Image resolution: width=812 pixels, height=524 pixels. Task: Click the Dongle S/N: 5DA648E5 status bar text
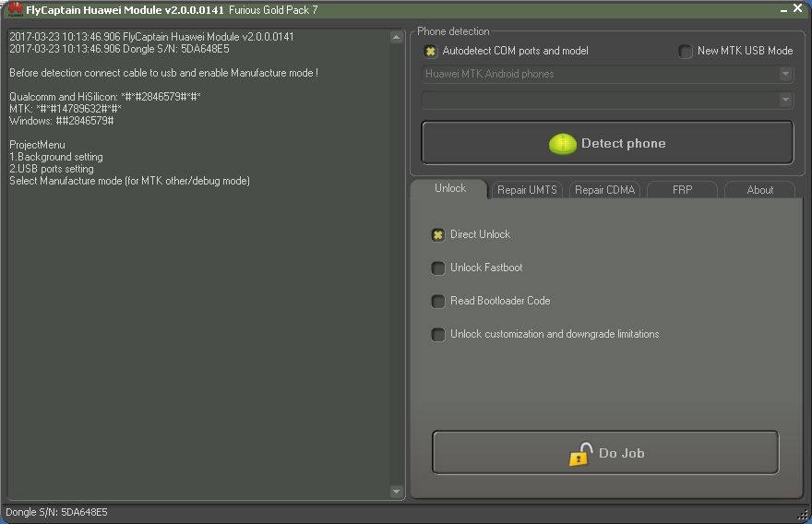tap(56, 512)
